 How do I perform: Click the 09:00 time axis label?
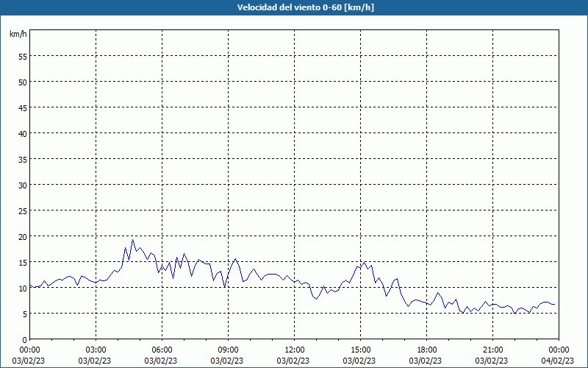pyautogui.click(x=229, y=350)
